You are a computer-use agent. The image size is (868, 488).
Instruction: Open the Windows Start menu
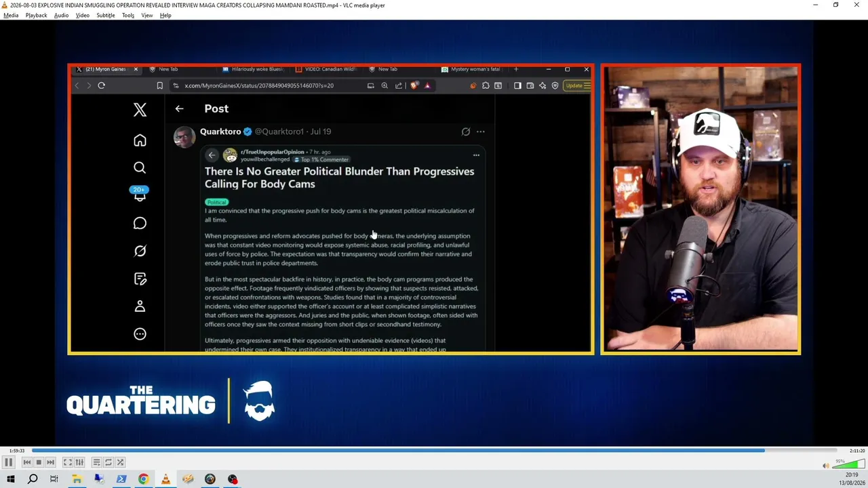coord(10,479)
